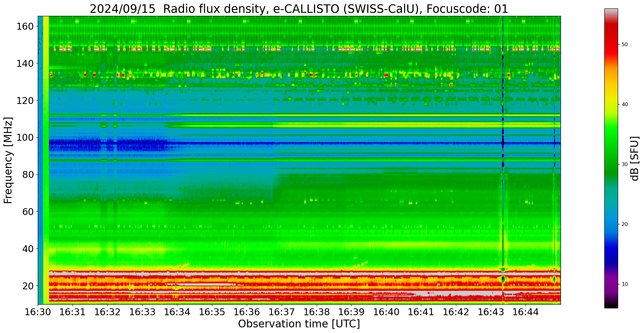Image resolution: width=644 pixels, height=333 pixels.
Task: Click the 16:34 time tick label
Action: click(x=177, y=312)
